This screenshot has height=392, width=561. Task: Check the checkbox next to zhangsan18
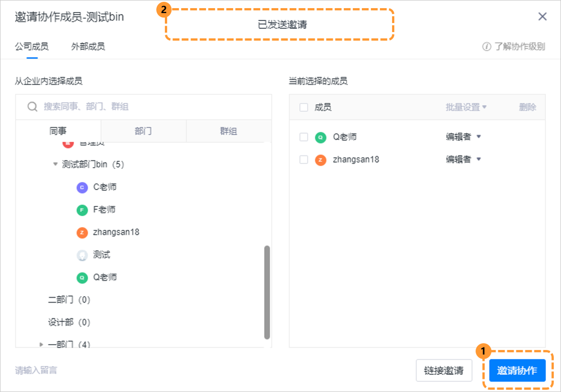click(x=302, y=160)
